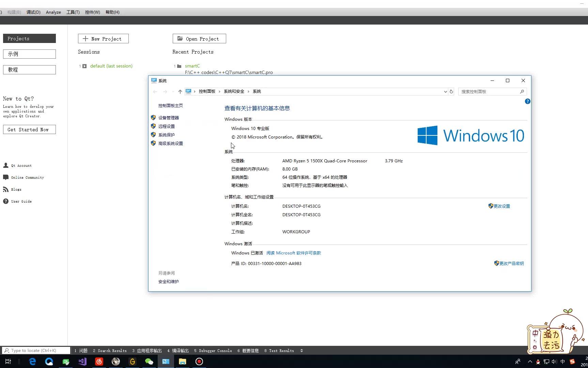The height and width of the screenshot is (368, 588).
Task: Open the yellow G app on taskbar
Action: tap(133, 362)
